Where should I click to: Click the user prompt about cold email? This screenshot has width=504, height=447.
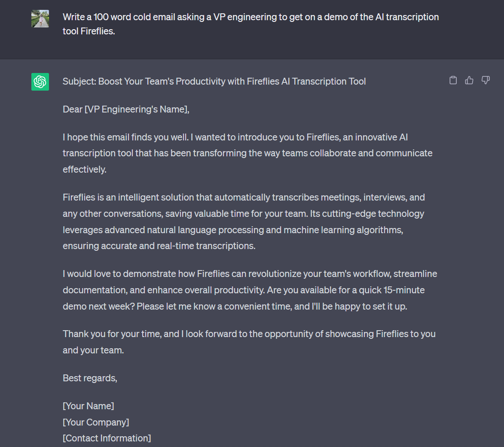point(251,24)
